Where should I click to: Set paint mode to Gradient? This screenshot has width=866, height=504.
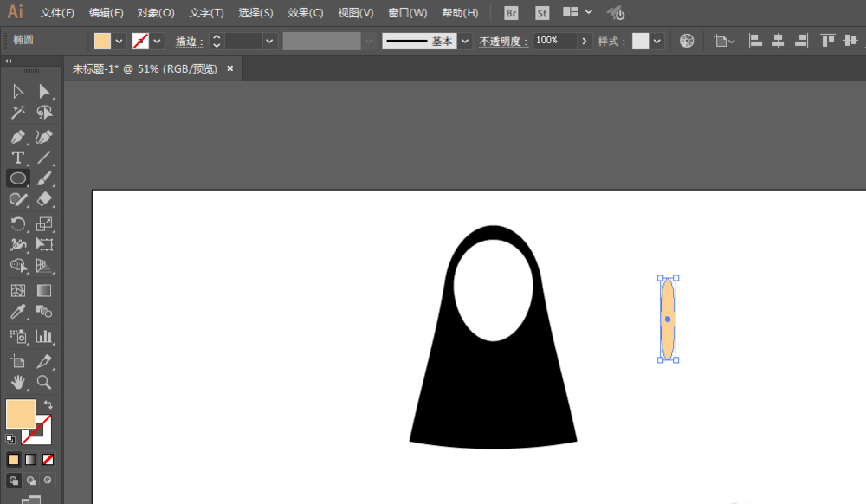(30, 459)
